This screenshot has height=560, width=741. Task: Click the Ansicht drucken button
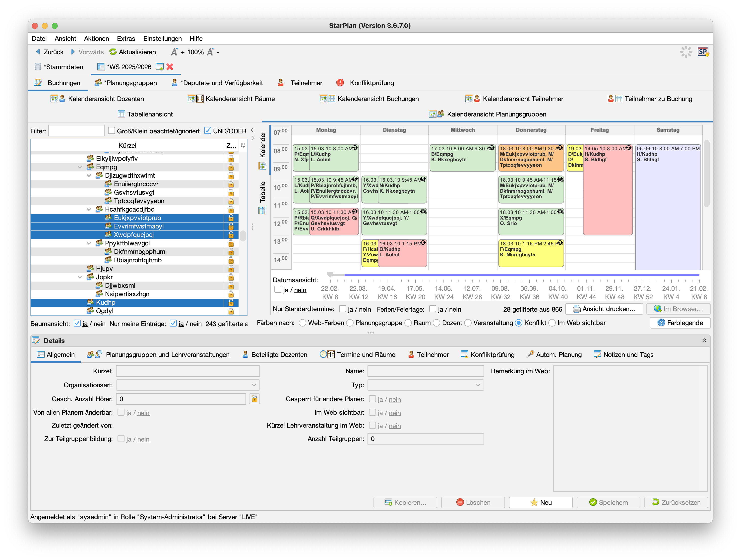(x=604, y=309)
